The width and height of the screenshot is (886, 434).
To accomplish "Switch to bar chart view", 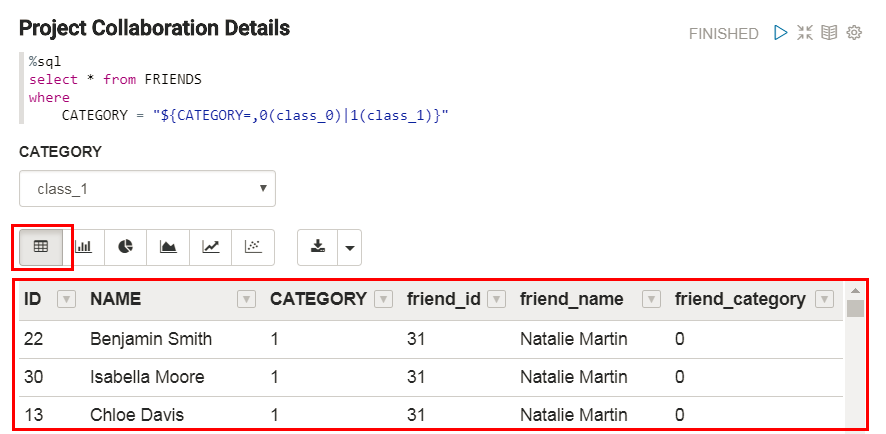I will [83, 246].
